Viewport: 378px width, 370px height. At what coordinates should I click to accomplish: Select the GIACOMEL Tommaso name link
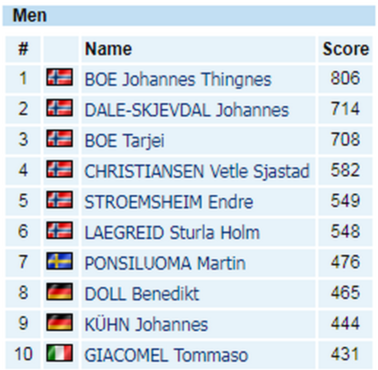pos(166,355)
